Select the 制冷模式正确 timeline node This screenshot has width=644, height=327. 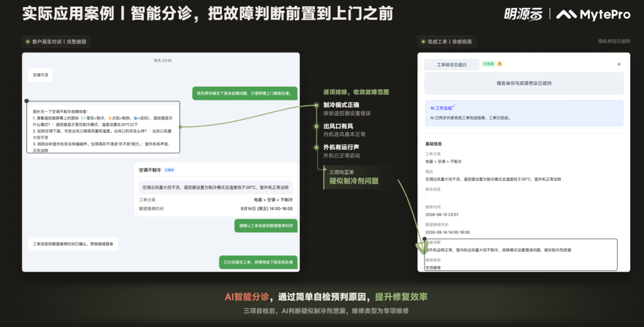(x=316, y=105)
